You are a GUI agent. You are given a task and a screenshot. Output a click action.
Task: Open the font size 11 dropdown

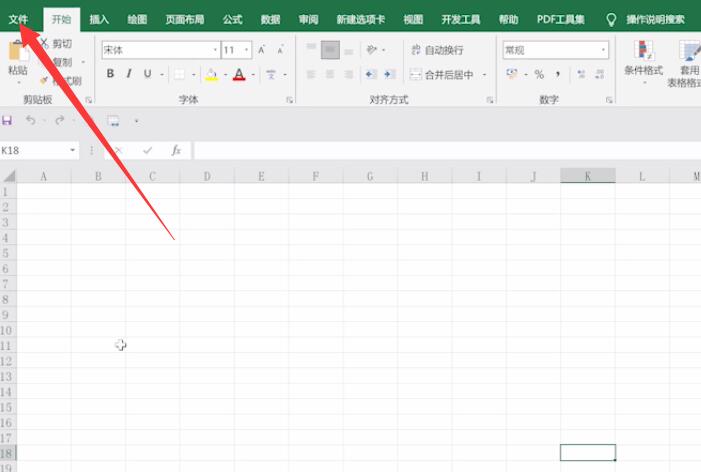246,50
